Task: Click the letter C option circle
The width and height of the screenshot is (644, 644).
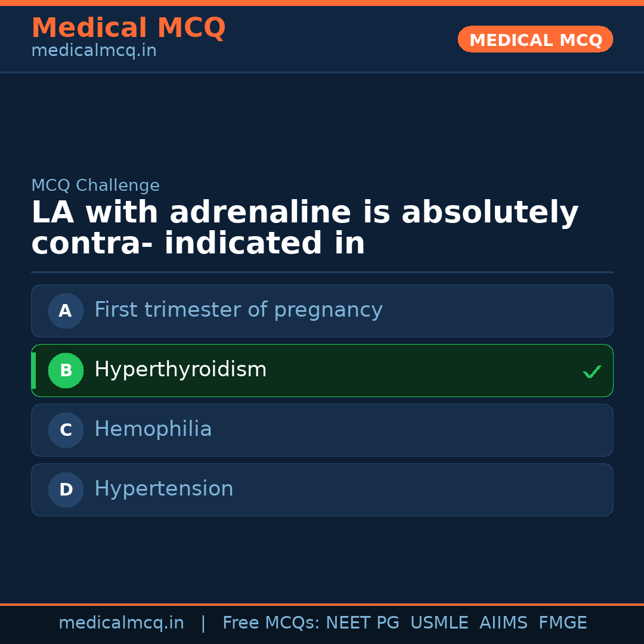Action: tap(66, 430)
